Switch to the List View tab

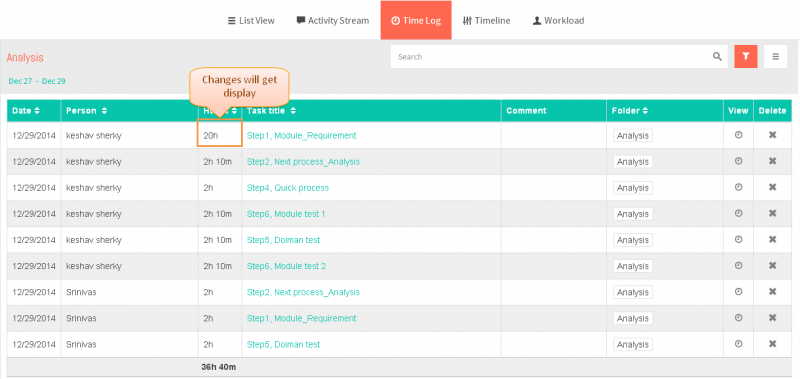pyautogui.click(x=251, y=21)
